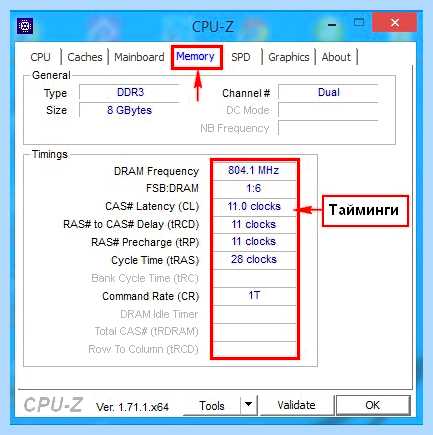Click the Validate button
433x435 pixels.
coord(296,405)
